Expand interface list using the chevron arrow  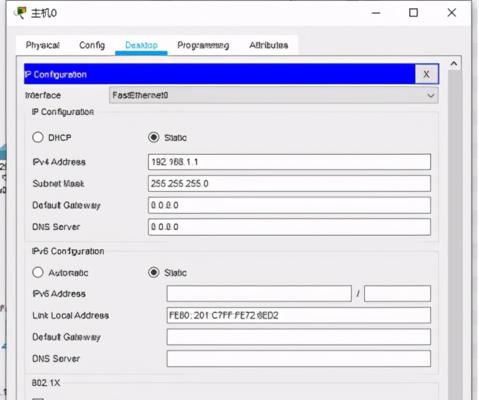pos(431,96)
